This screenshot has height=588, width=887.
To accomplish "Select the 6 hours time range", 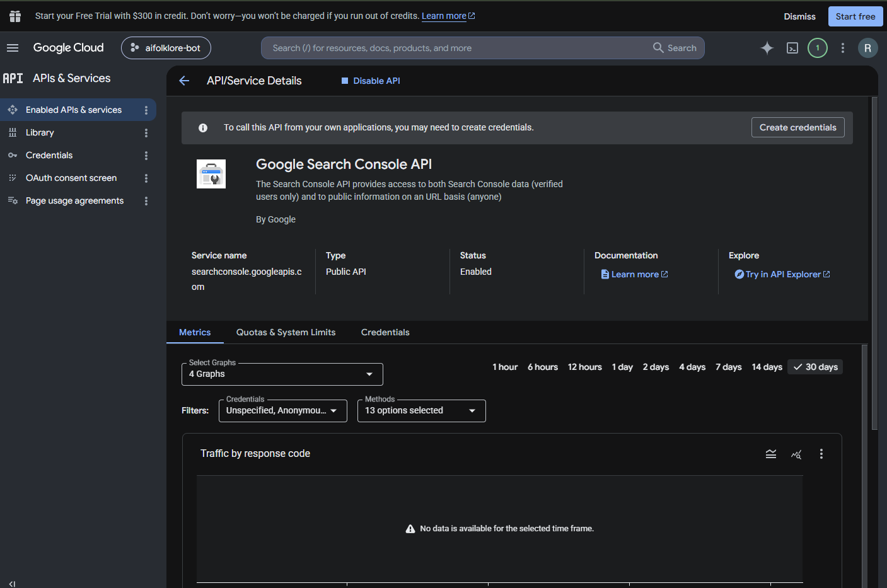I will [543, 367].
